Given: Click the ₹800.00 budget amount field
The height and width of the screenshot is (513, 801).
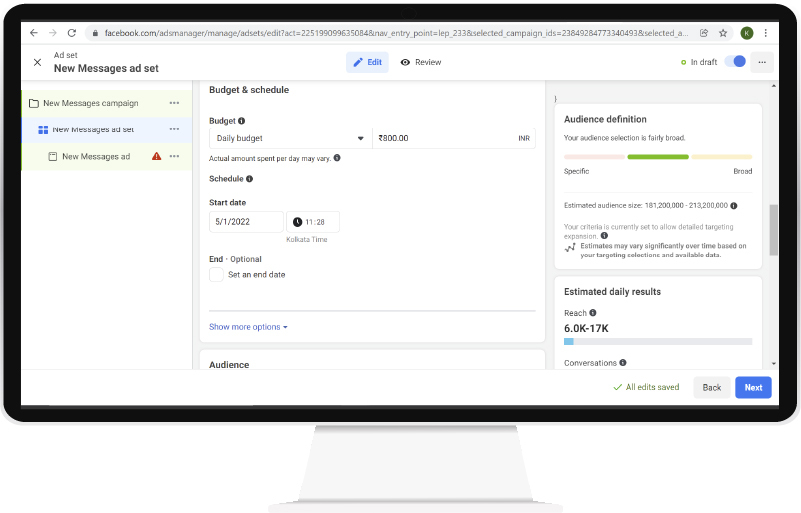Looking at the screenshot, I should pos(454,138).
